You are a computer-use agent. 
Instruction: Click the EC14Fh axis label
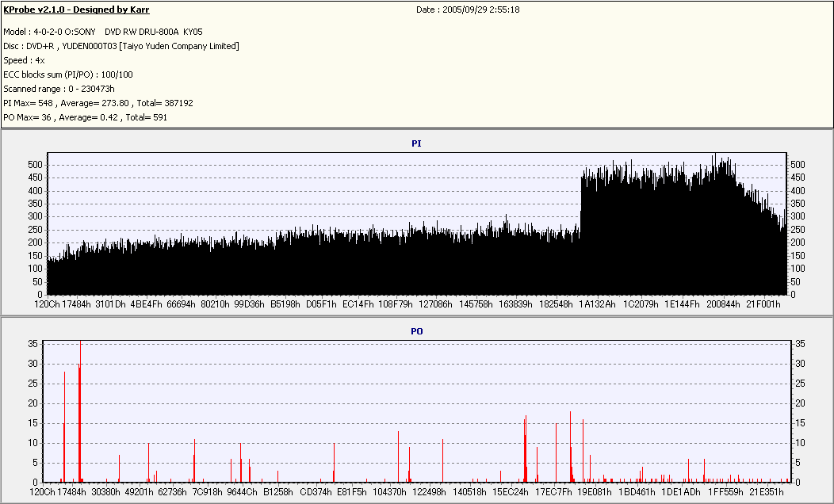point(358,304)
